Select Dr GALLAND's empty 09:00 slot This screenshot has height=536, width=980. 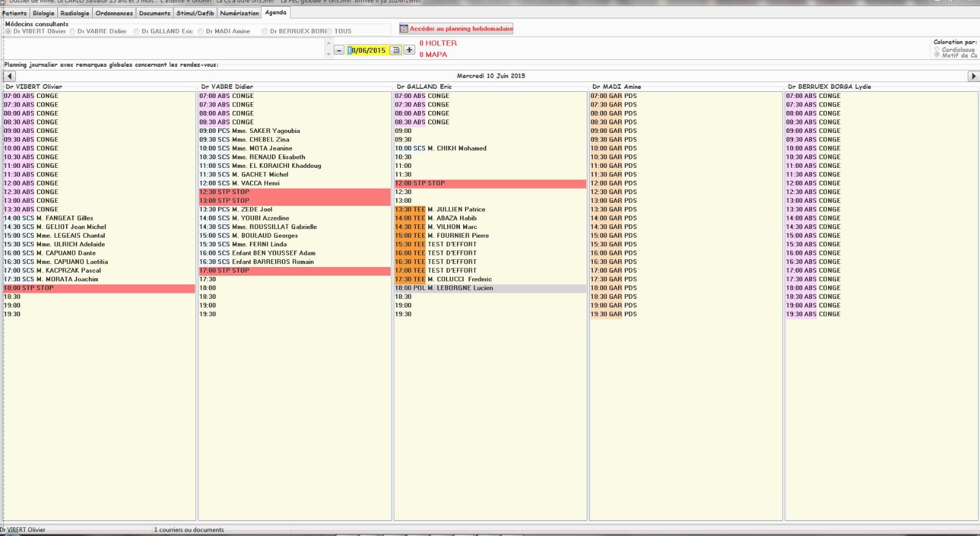(490, 130)
